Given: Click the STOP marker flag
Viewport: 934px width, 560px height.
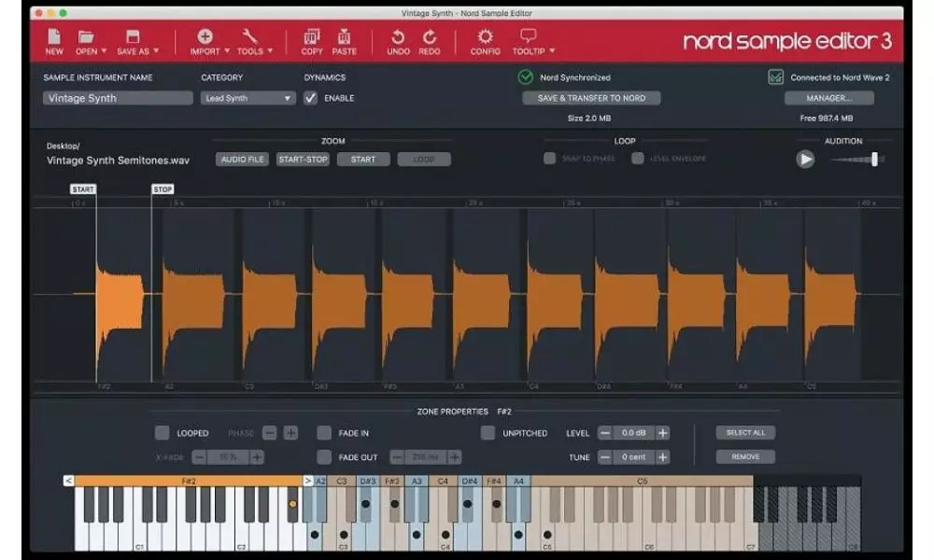Looking at the screenshot, I should [x=163, y=189].
